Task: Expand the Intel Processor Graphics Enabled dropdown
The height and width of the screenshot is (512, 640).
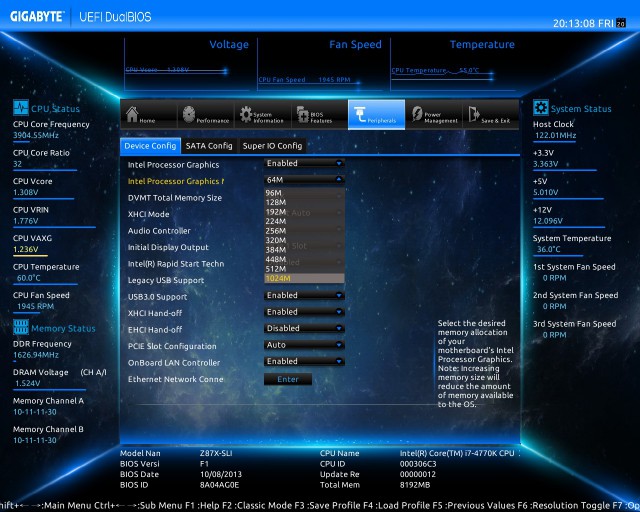Action: pyautogui.click(x=304, y=163)
